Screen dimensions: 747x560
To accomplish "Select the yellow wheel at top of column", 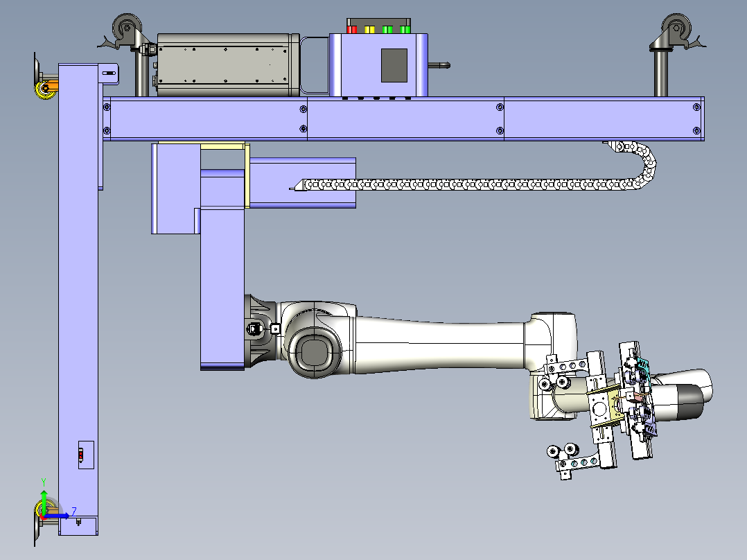I will [45, 89].
